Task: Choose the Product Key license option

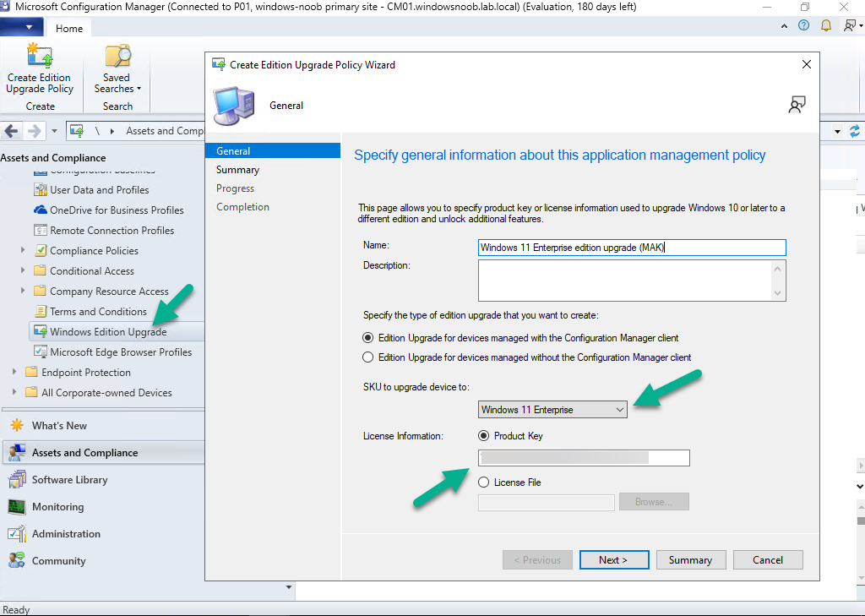Action: (x=484, y=435)
